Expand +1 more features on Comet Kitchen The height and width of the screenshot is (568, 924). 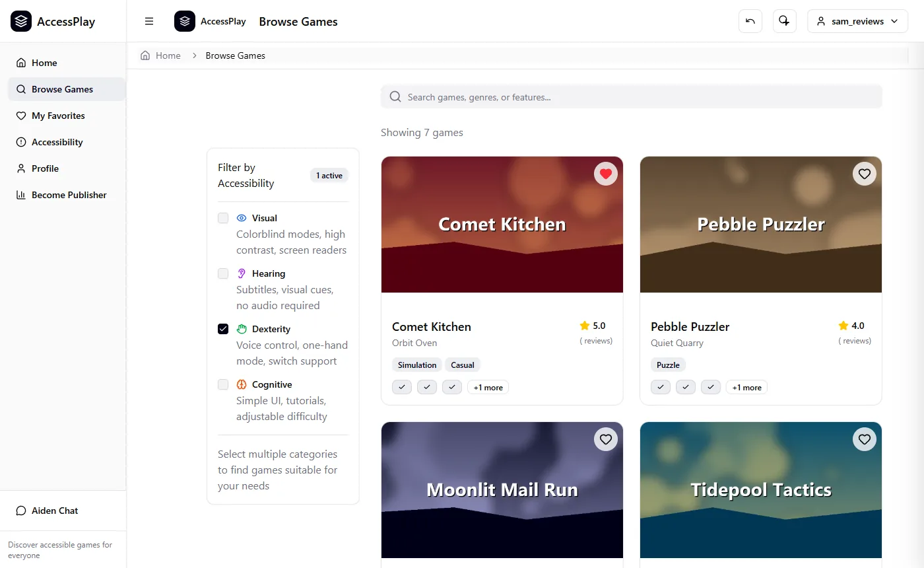[488, 388]
